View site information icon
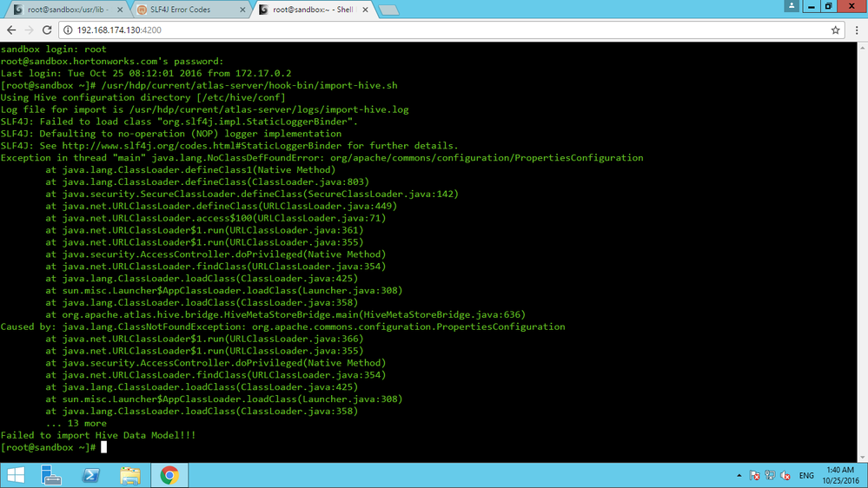The image size is (868, 488). 68,30
